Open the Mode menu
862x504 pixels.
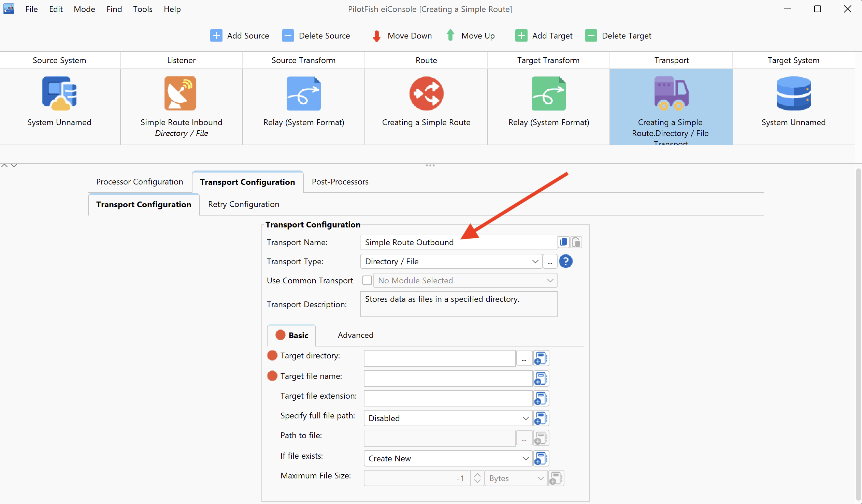[84, 9]
